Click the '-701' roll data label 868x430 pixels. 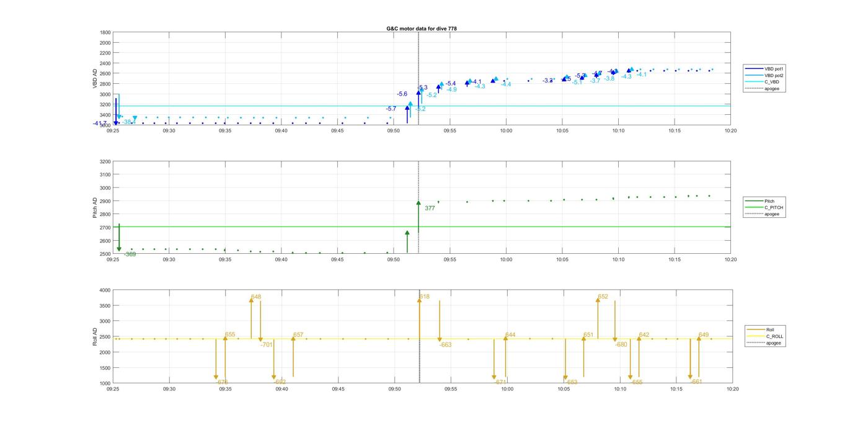pyautogui.click(x=267, y=344)
